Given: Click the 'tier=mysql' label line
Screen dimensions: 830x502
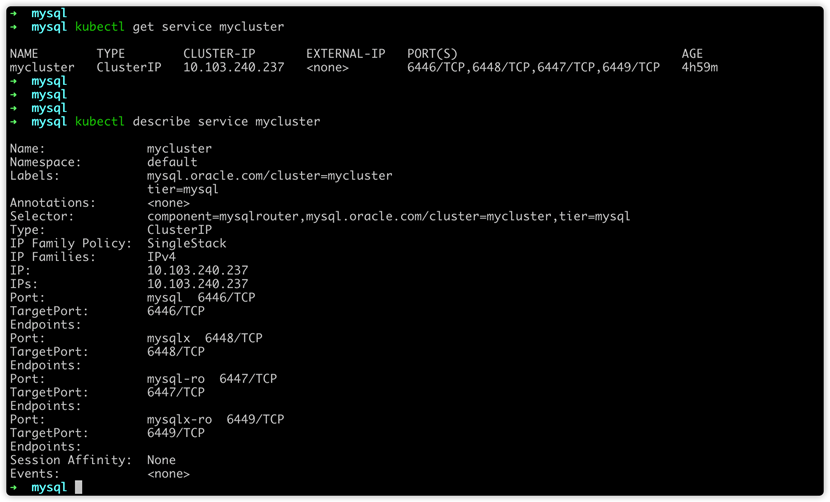Looking at the screenshot, I should [x=183, y=189].
